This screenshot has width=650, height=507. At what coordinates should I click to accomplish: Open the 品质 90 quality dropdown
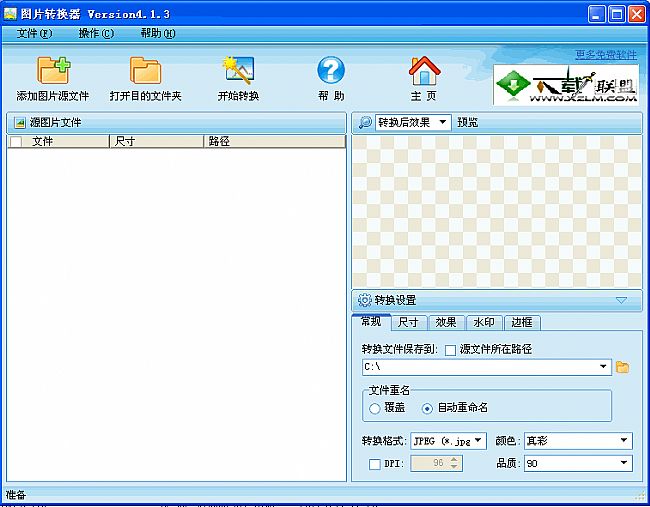tap(578, 463)
